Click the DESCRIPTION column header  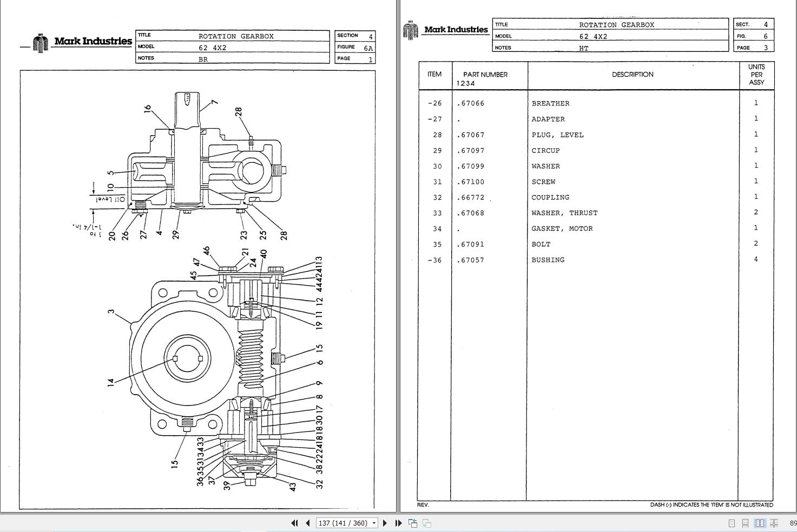click(633, 75)
